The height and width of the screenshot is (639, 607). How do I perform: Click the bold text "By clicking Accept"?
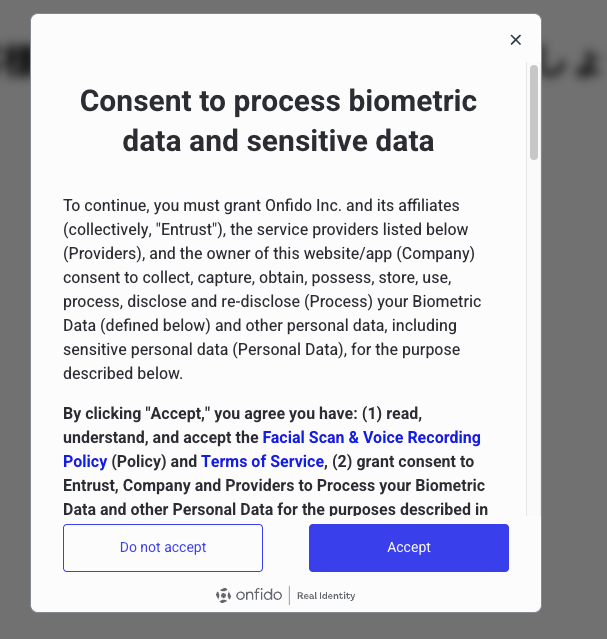tap(139, 413)
